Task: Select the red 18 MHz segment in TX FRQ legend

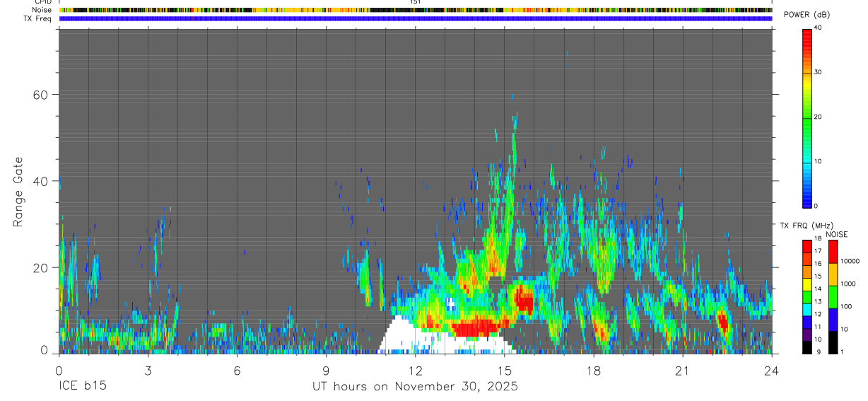Action: click(x=807, y=244)
